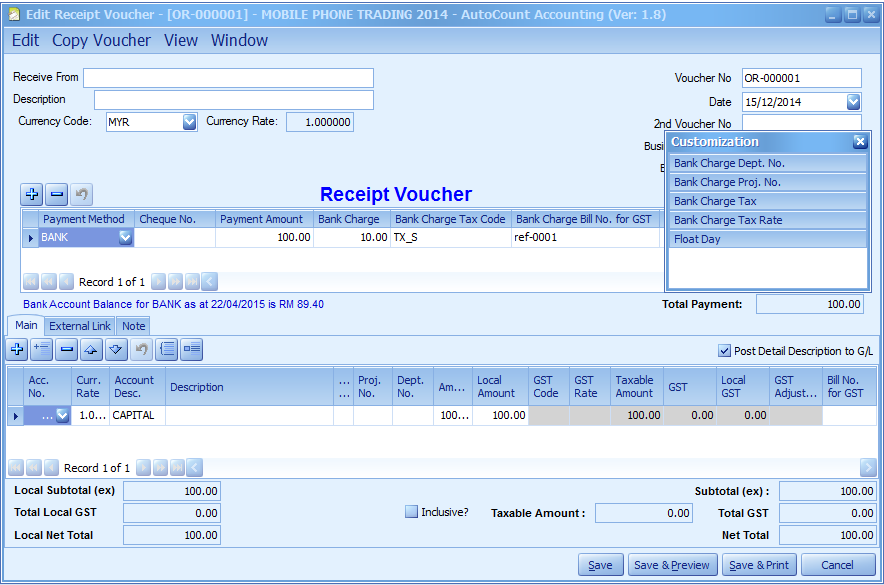Screen dimensions: 884x585
Task: Select Bank Charge Tax in the Customization panel
Action: 715,201
